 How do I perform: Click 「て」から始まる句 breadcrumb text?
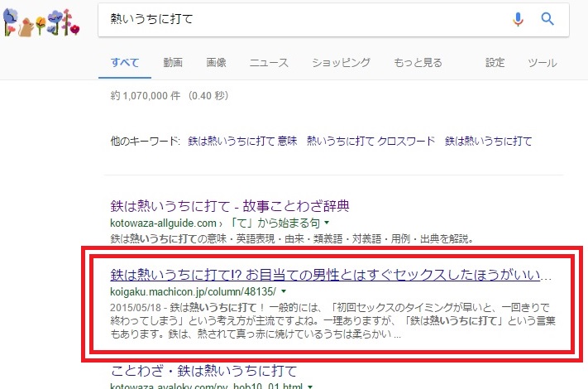point(274,223)
